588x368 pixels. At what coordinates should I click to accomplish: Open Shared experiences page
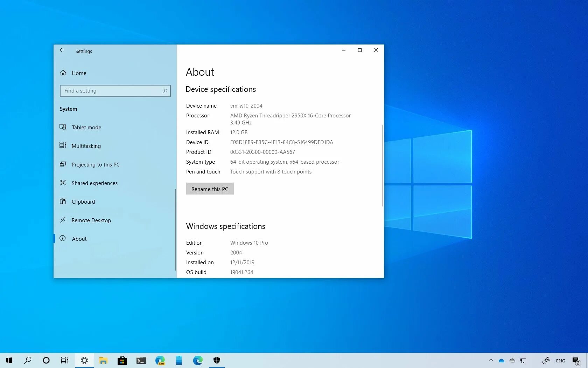pos(94,183)
